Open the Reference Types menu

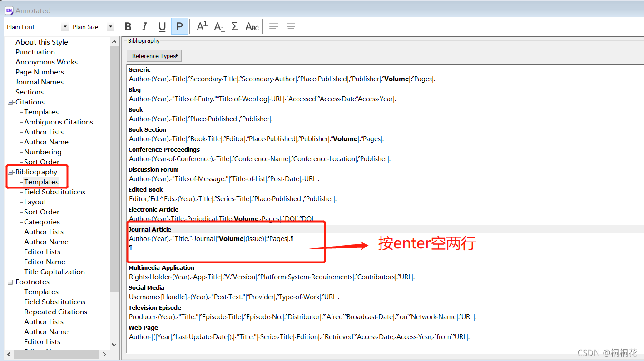point(154,55)
